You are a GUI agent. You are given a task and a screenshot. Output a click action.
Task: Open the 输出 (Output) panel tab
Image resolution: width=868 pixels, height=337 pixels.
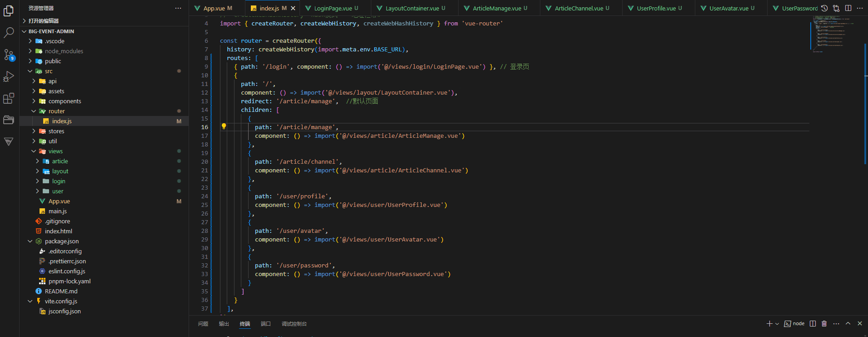coord(224,324)
